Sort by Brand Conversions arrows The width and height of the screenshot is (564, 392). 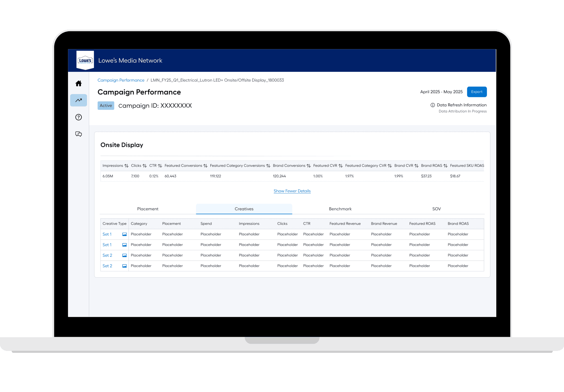309,166
